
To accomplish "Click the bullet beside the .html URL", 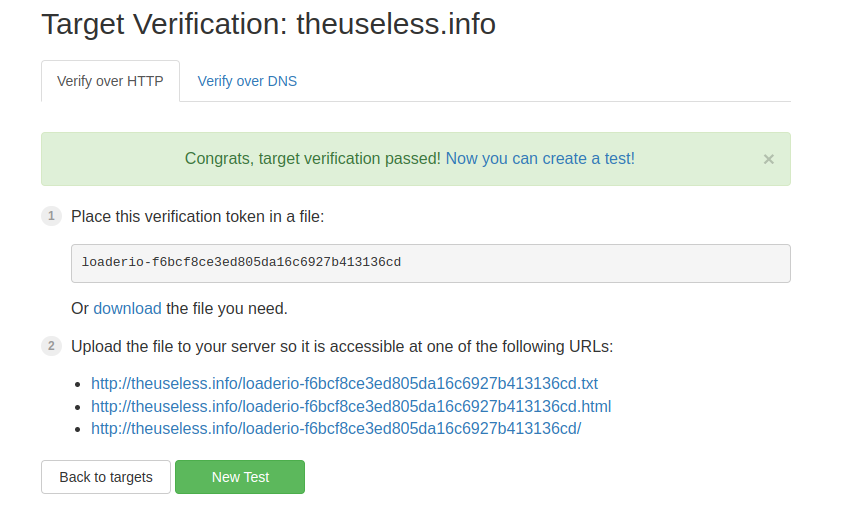I will point(79,407).
